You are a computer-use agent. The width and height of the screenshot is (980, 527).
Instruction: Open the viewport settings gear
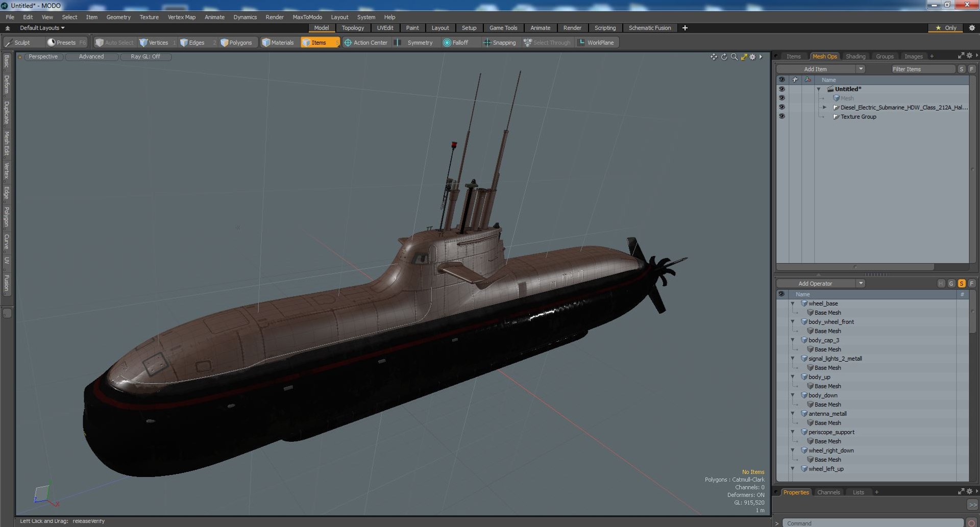pyautogui.click(x=752, y=57)
